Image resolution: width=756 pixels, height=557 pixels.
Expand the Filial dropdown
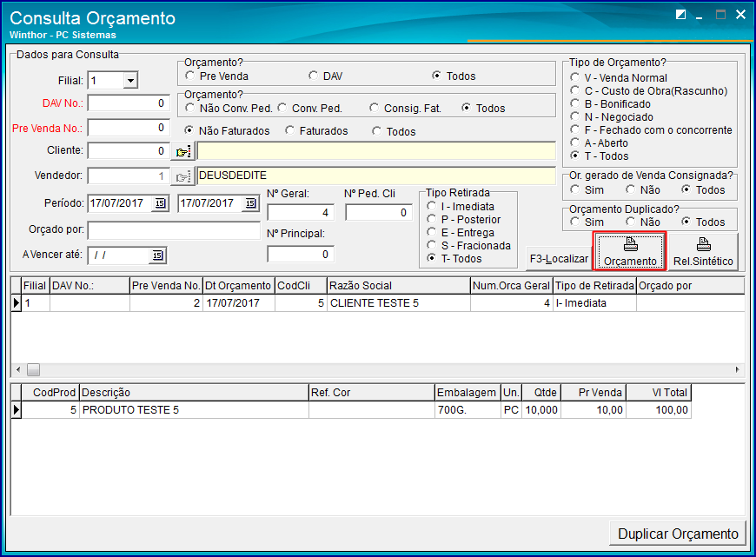pyautogui.click(x=130, y=81)
